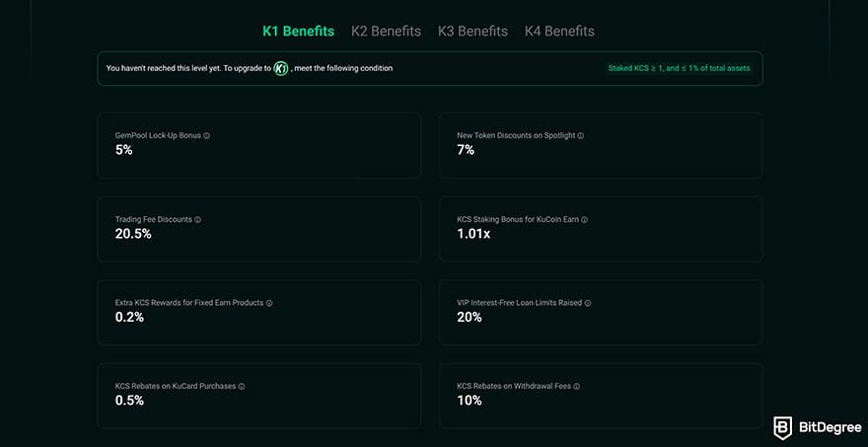
Task: Click the 0.2% extra rewards value
Action: coord(129,318)
